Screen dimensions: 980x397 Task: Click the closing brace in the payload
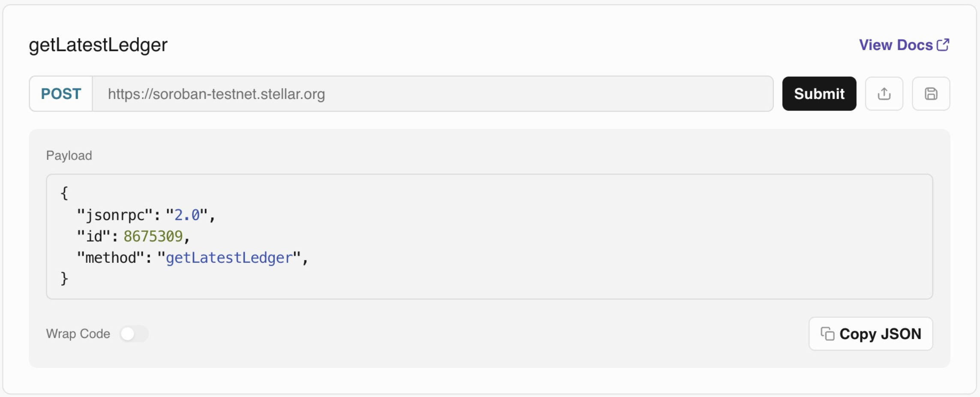64,278
